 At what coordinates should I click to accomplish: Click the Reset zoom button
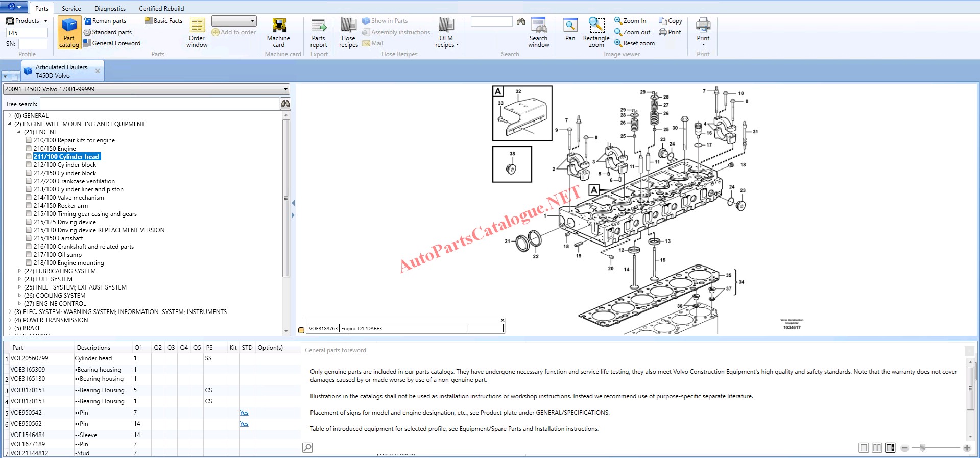[x=634, y=43]
